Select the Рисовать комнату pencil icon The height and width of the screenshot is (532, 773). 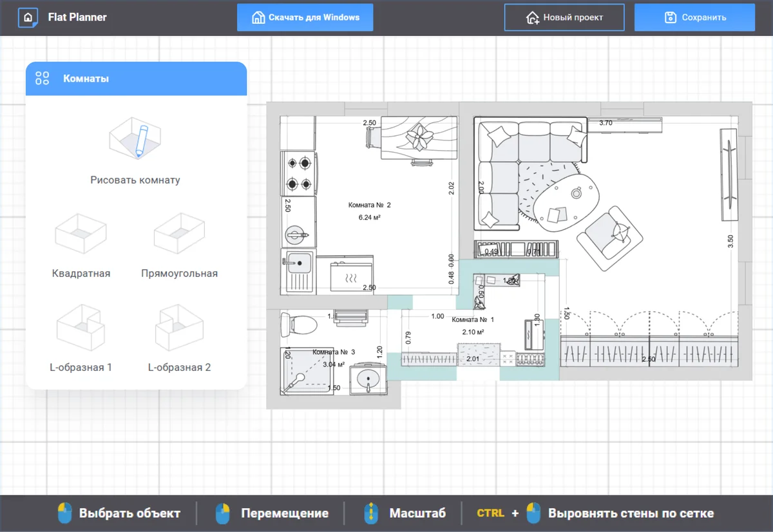135,138
